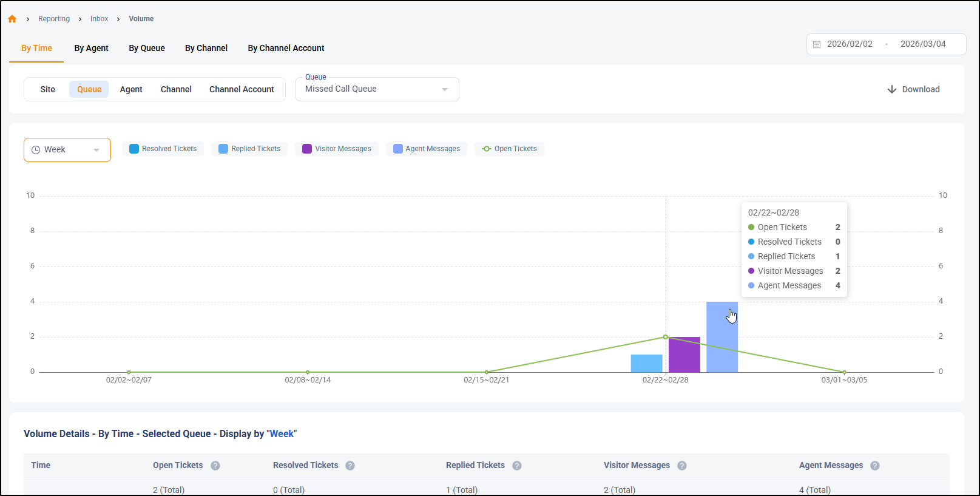Open the By Channel tab
980x496 pixels.
(x=206, y=48)
